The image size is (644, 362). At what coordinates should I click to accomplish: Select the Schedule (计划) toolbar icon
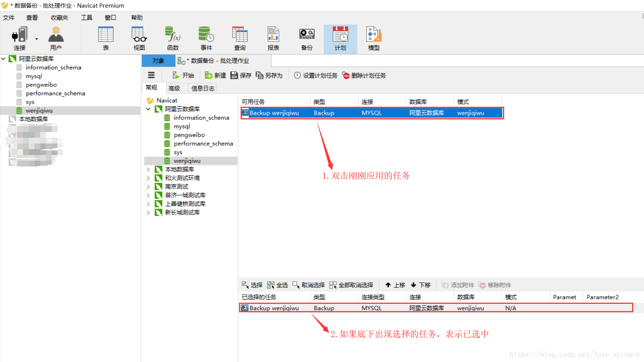pyautogui.click(x=340, y=39)
